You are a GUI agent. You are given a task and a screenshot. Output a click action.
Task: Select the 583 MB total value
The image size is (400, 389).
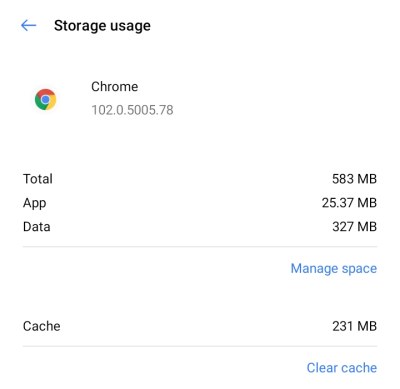pyautogui.click(x=354, y=179)
